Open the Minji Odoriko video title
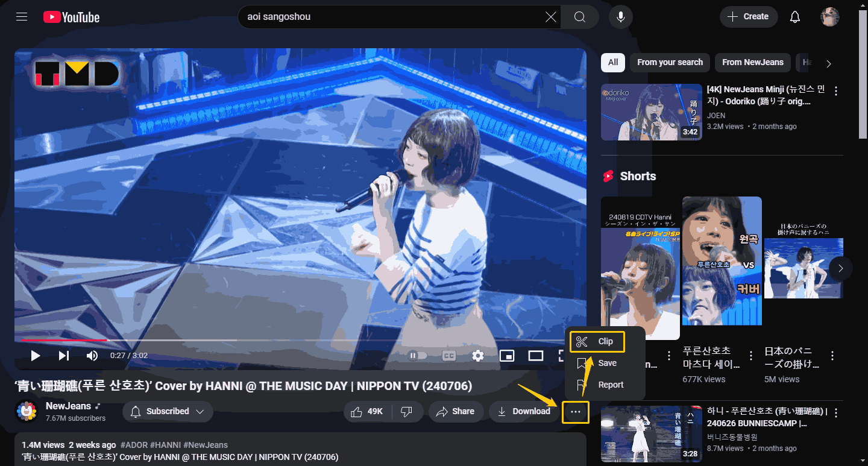Viewport: 868px width, 466px height. [x=766, y=95]
